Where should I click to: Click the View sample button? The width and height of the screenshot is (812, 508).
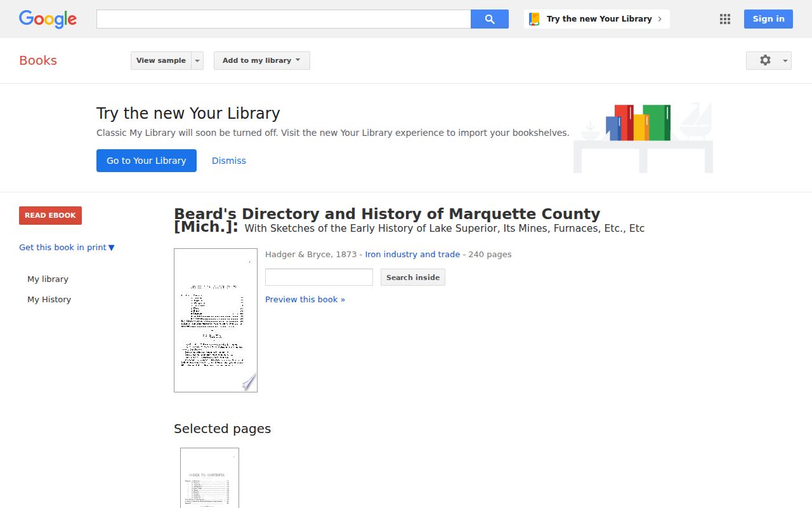click(161, 60)
